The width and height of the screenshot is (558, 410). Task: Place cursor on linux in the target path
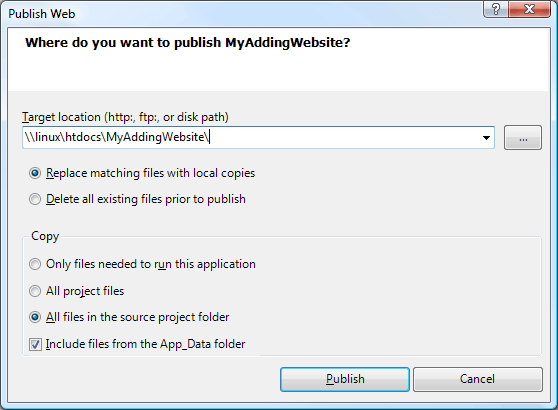pos(48,137)
